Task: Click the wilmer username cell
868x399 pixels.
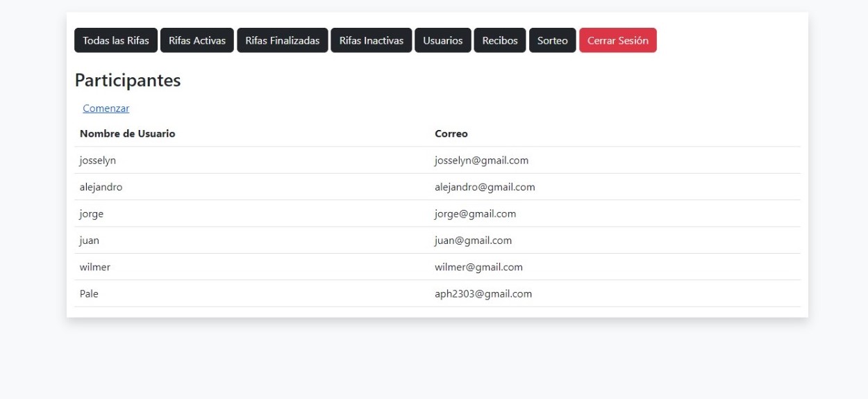Action: tap(95, 267)
